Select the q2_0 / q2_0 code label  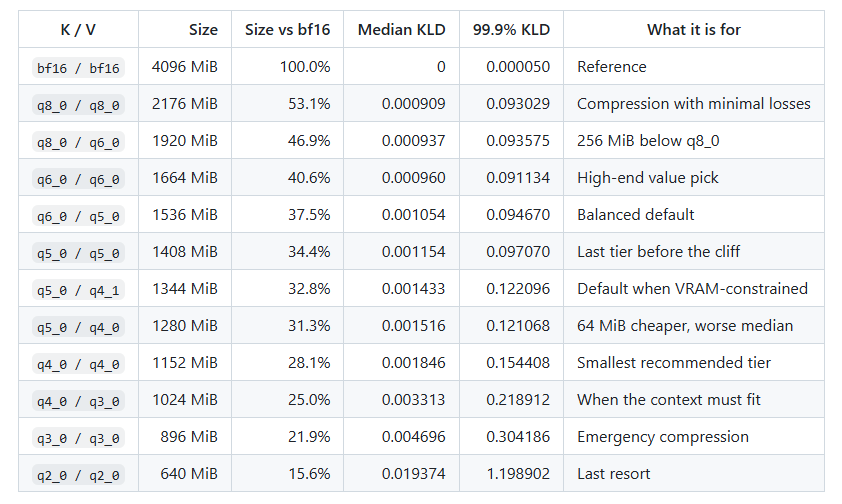coord(78,475)
